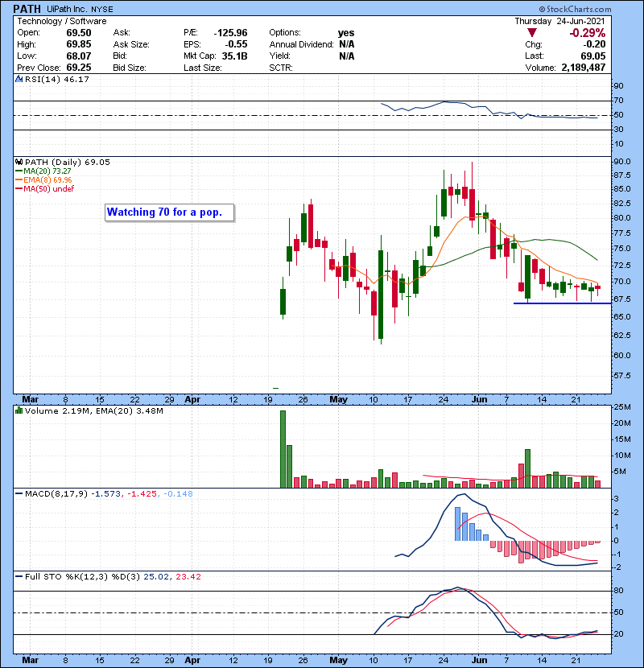Click the red MA(50) legend line marker
The image size is (644, 668).
(19, 189)
